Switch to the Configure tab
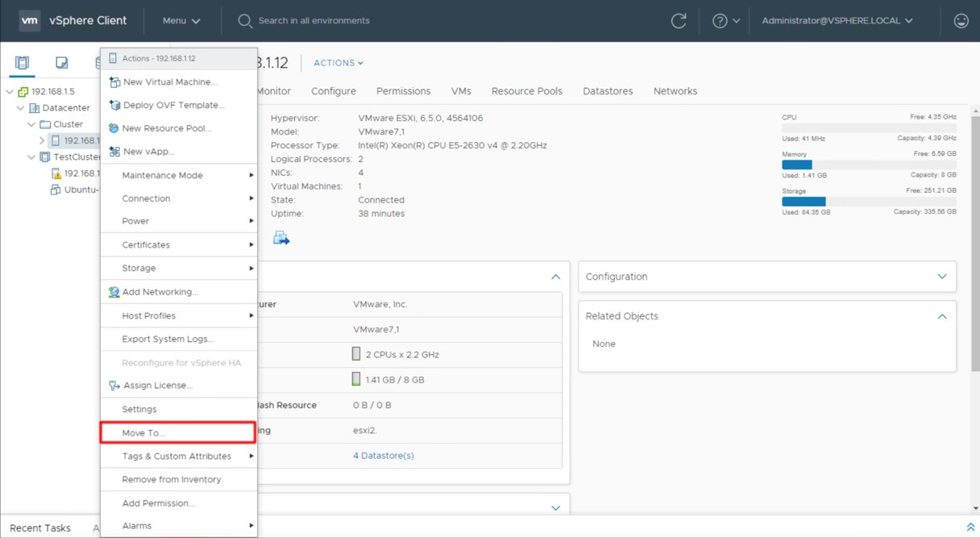This screenshot has height=538, width=980. [334, 91]
